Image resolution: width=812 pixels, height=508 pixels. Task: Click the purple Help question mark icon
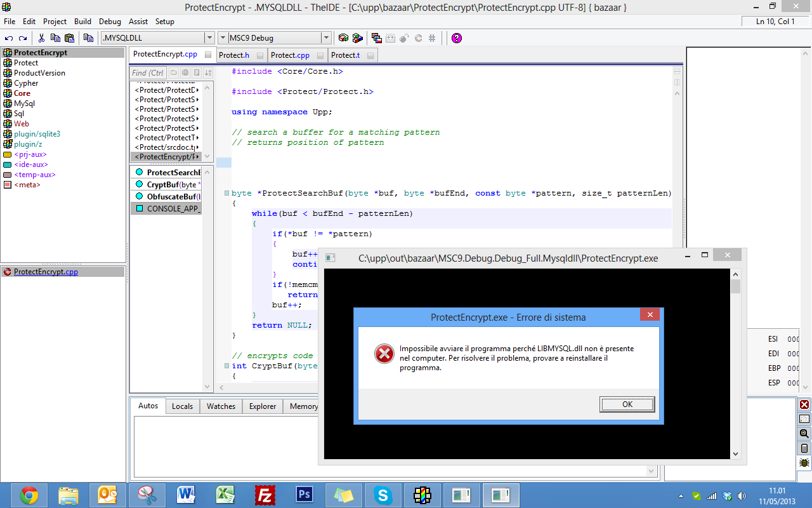pos(457,38)
